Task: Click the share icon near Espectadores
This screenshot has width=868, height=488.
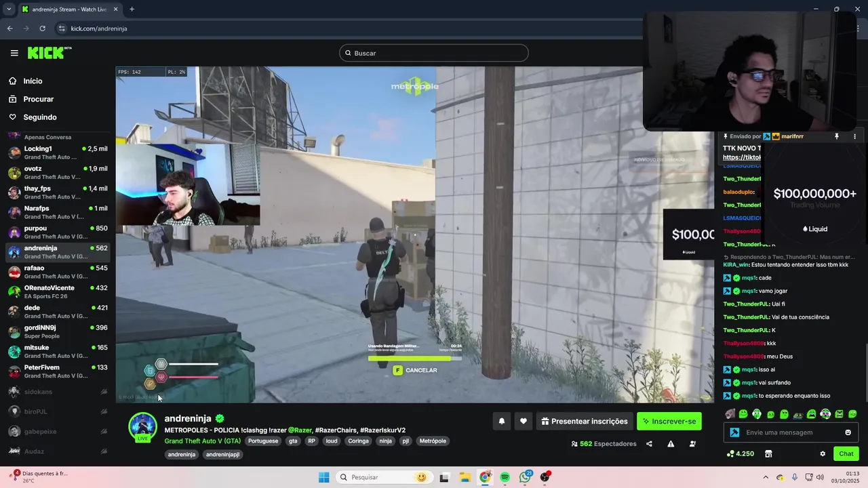Action: [x=649, y=444]
